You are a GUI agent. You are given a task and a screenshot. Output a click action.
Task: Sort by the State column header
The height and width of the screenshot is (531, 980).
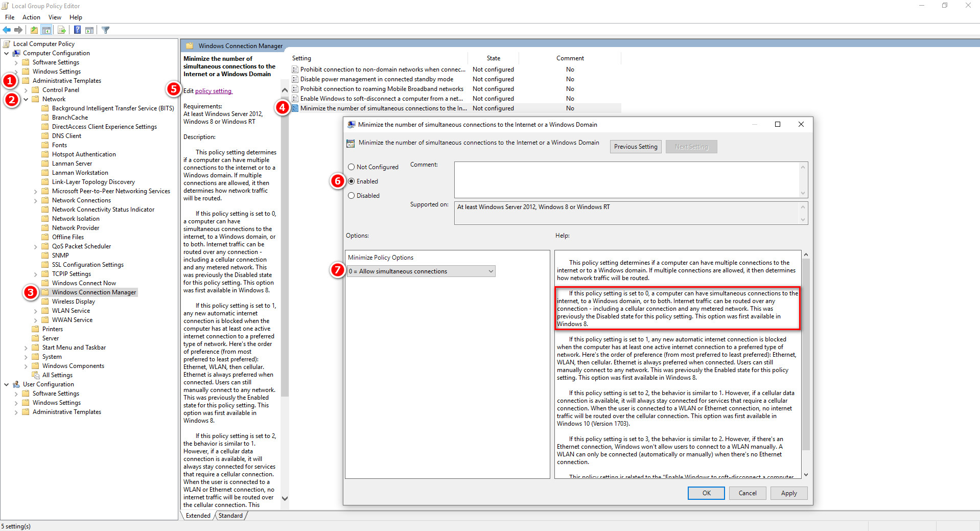pos(493,58)
